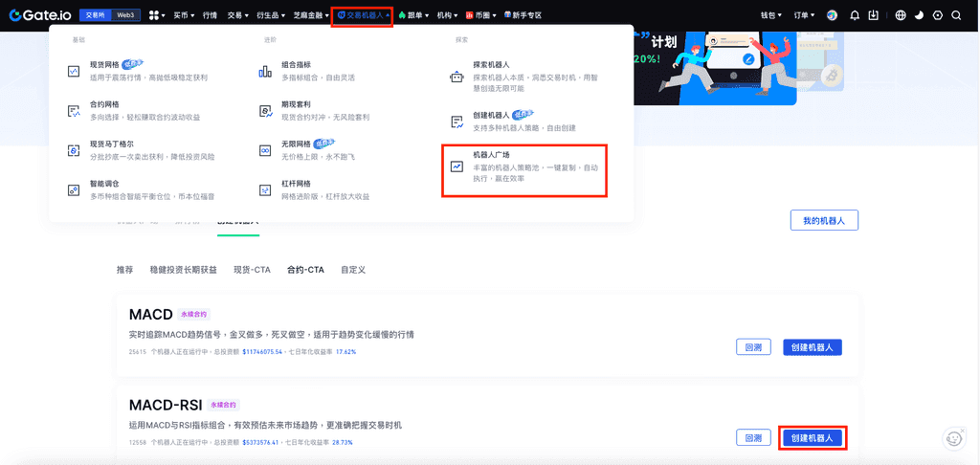Viewport: 980px width, 465px height.
Task: Click 回测 button for MACD
Action: [753, 347]
